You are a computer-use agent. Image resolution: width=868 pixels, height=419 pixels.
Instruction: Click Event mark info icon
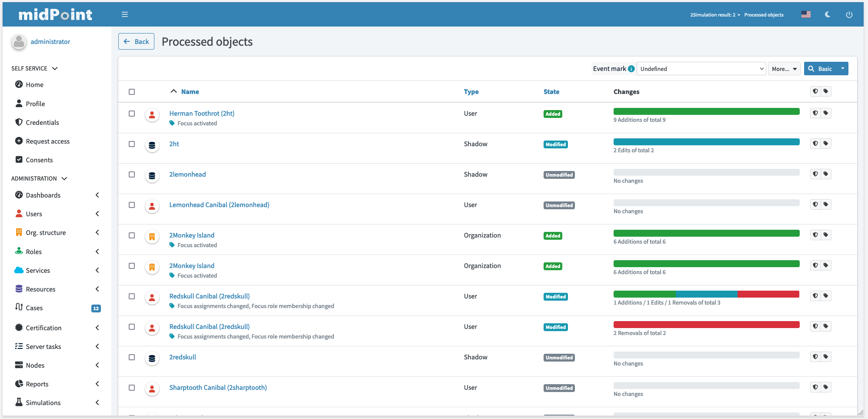[631, 69]
